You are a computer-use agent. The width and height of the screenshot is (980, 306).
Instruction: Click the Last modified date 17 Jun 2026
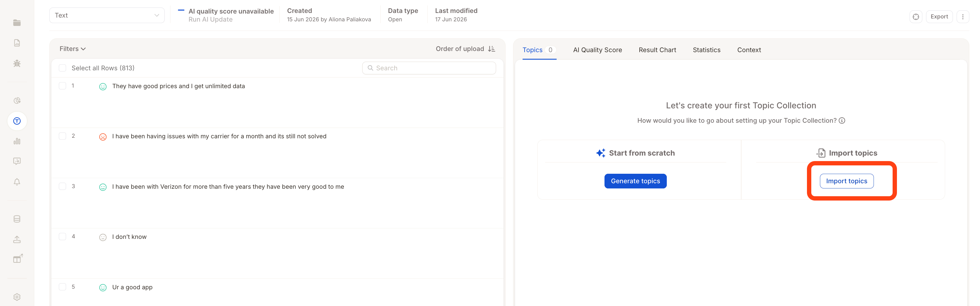click(x=451, y=19)
